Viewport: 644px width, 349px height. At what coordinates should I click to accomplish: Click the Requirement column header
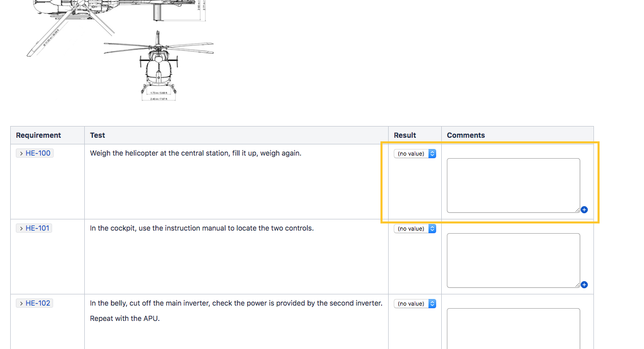[38, 135]
